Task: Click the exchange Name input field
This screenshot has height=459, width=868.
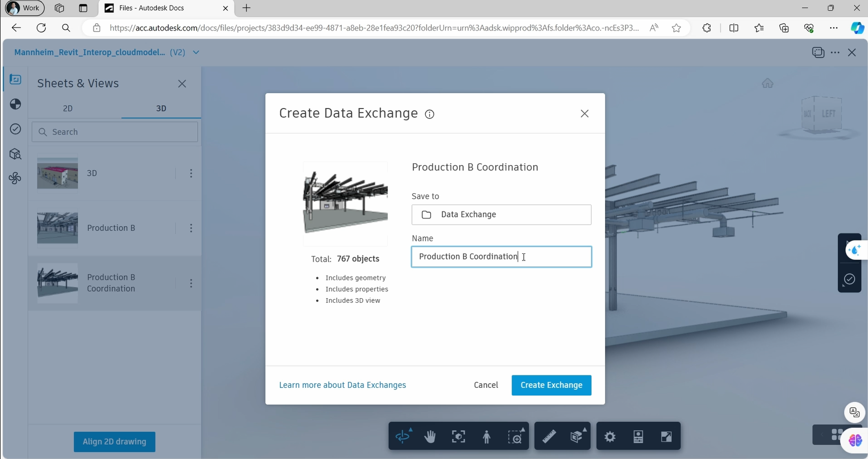Action: (x=501, y=257)
